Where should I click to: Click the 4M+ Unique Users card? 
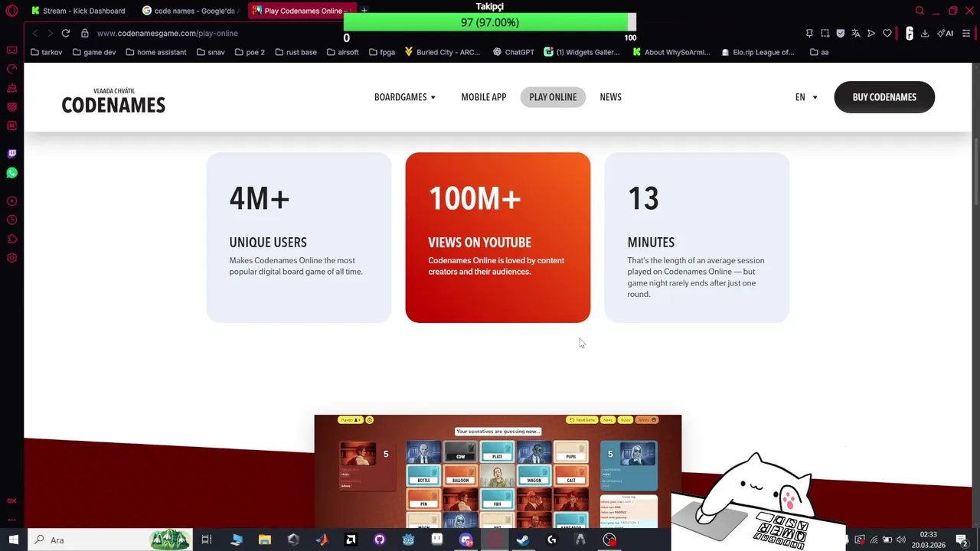click(x=299, y=237)
